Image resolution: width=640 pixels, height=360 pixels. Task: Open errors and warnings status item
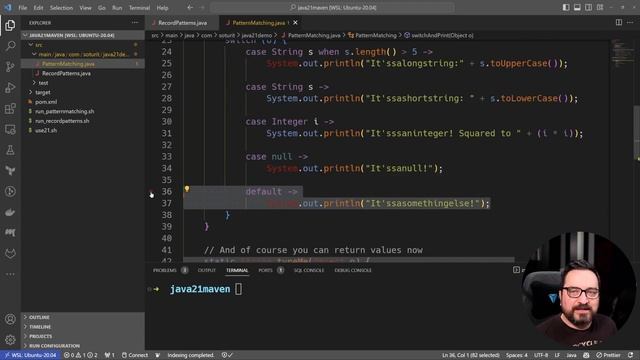coord(80,355)
